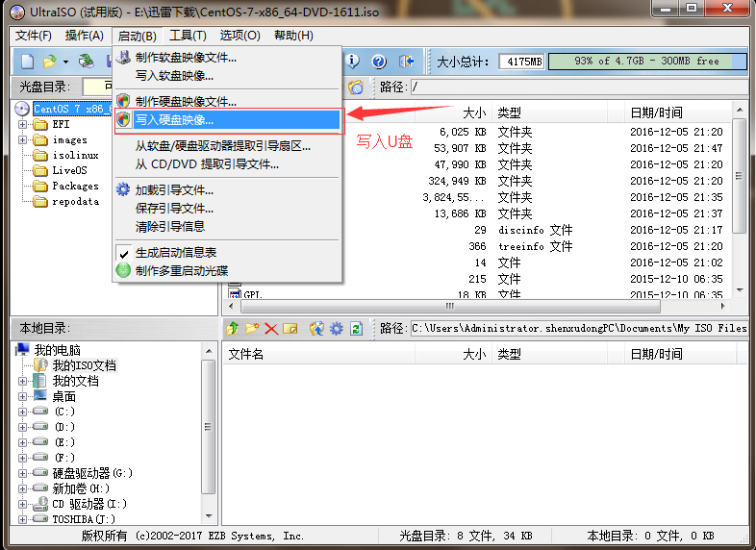Select 新加卷(H:) in local tree
This screenshot has width=756, height=550.
(x=81, y=488)
